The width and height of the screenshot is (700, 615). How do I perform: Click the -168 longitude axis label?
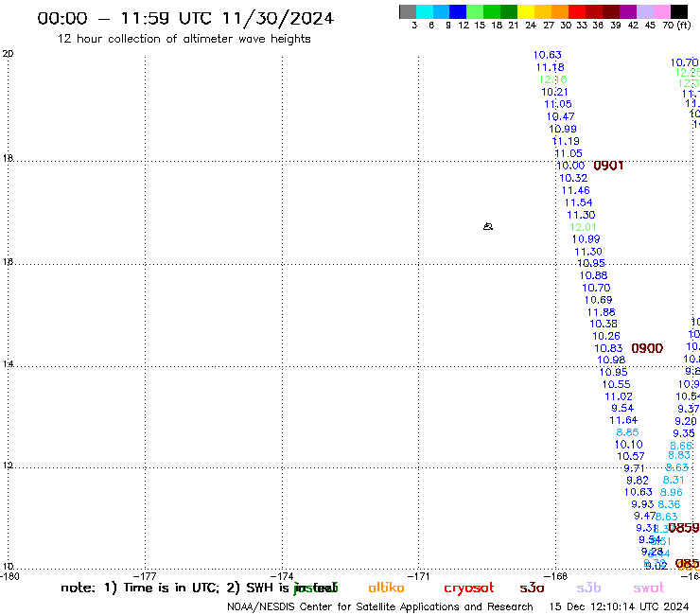(555, 576)
